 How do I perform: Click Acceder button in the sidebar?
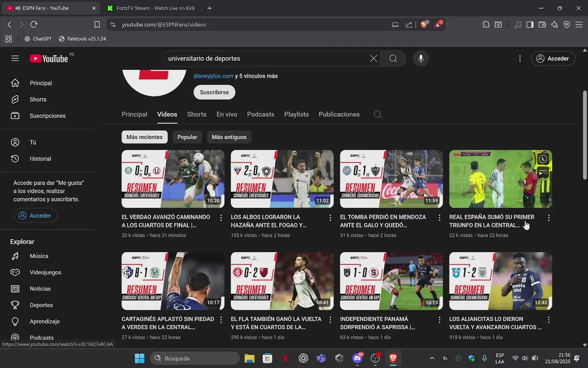(35, 216)
